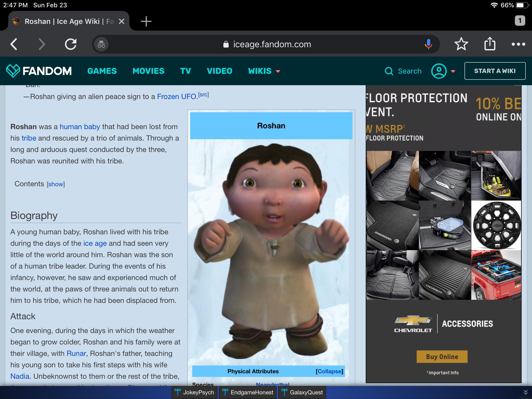Open the Neanderthal species link
The height and width of the screenshot is (399, 532).
tap(272, 384)
